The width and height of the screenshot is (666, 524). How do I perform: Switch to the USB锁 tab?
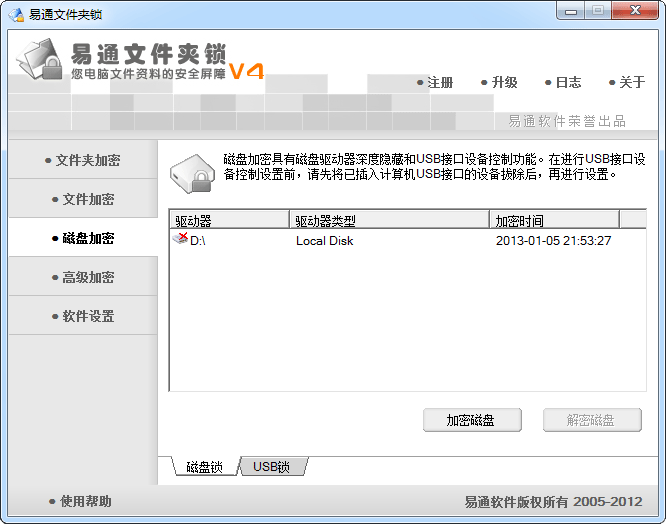click(272, 467)
